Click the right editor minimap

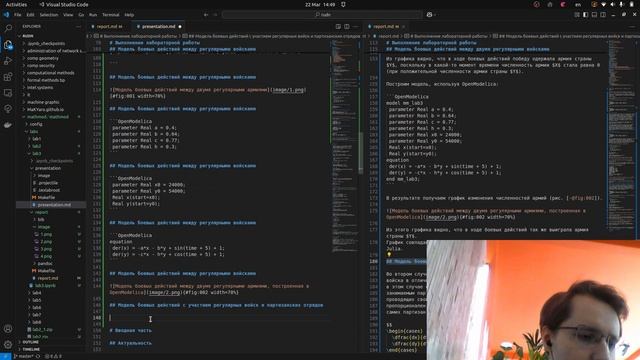(x=620, y=139)
